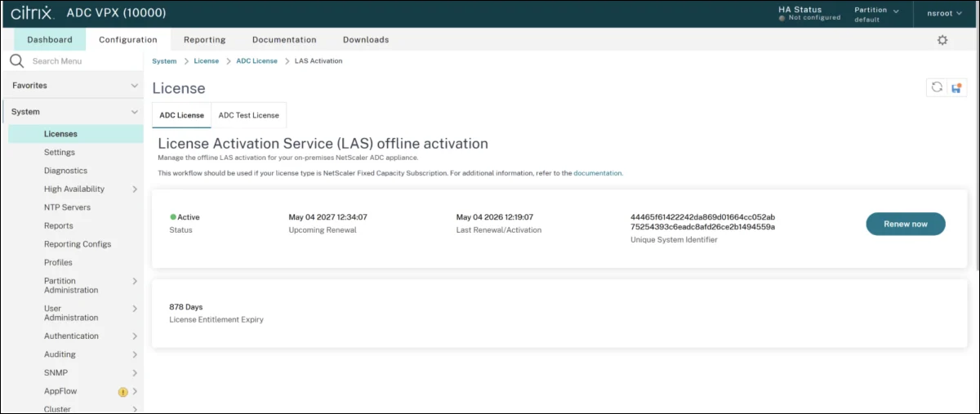Select Licenses in the sidebar
This screenshot has width=980, height=414.
point(76,134)
